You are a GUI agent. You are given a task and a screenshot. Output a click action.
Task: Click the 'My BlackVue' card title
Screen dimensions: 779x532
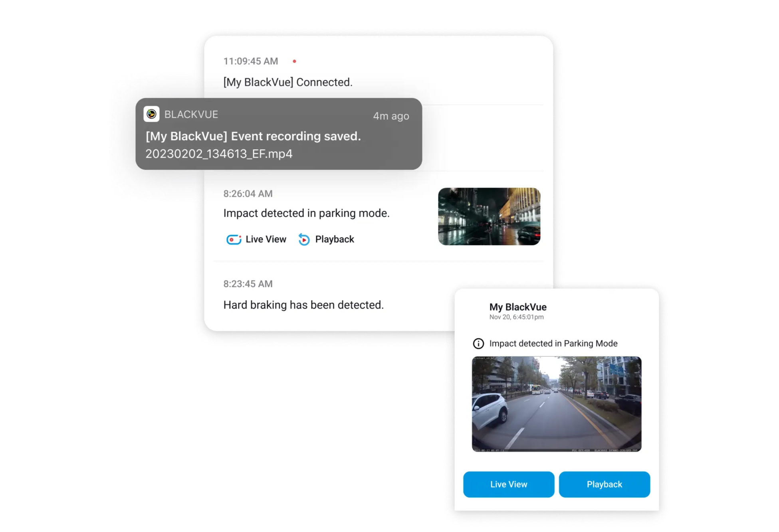click(518, 307)
